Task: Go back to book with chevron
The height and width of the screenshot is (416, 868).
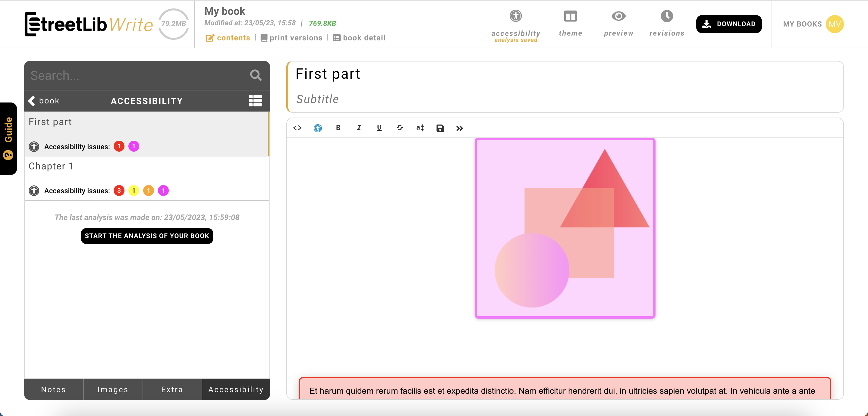Action: 32,100
